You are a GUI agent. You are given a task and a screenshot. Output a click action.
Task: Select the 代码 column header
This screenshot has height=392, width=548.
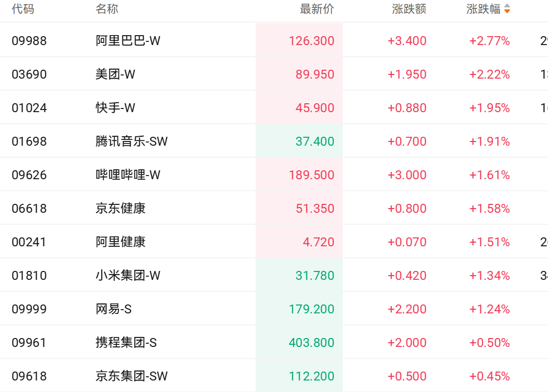tap(23, 9)
